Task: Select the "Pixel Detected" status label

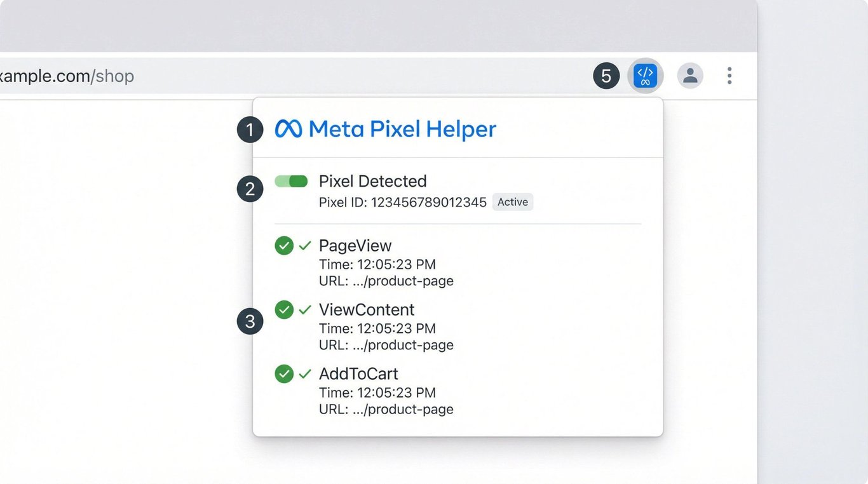Action: (x=372, y=181)
